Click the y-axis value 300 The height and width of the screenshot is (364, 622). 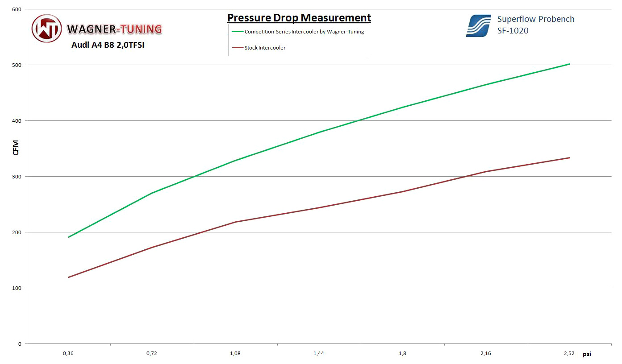tap(17, 176)
